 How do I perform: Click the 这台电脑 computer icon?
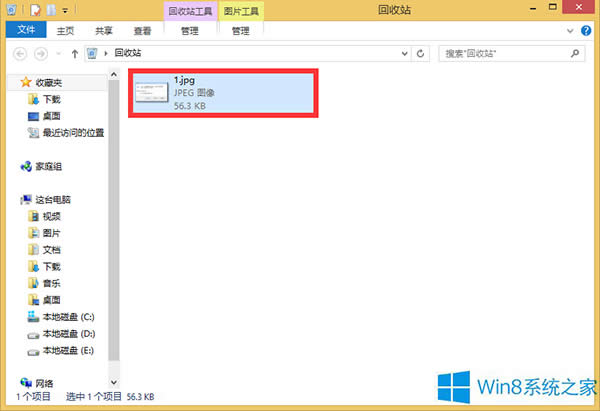pos(26,199)
